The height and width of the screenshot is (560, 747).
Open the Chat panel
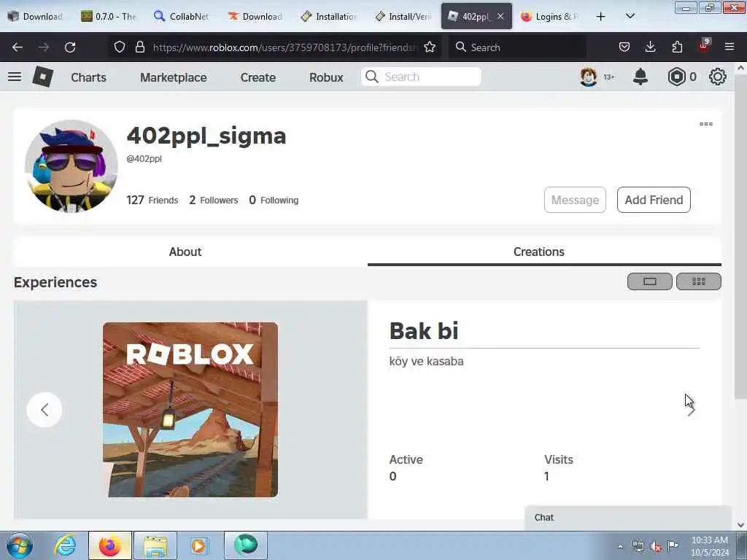point(628,518)
